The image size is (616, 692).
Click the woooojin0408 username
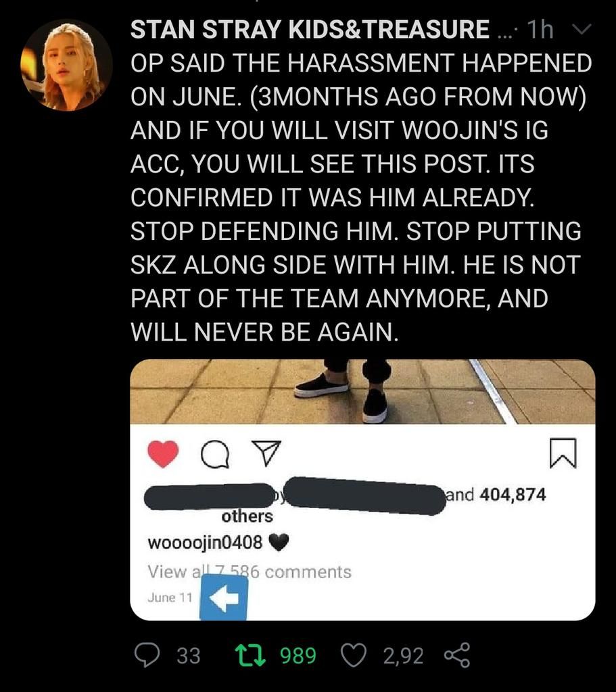pyautogui.click(x=205, y=542)
